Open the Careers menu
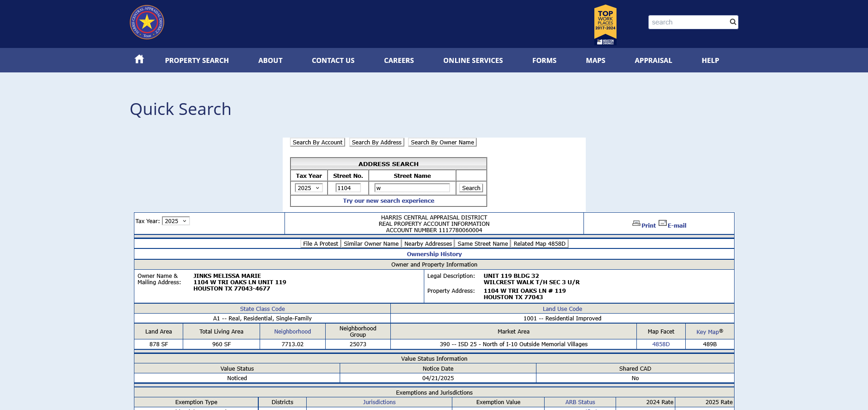Screen dimensions: 868x410 [398, 60]
